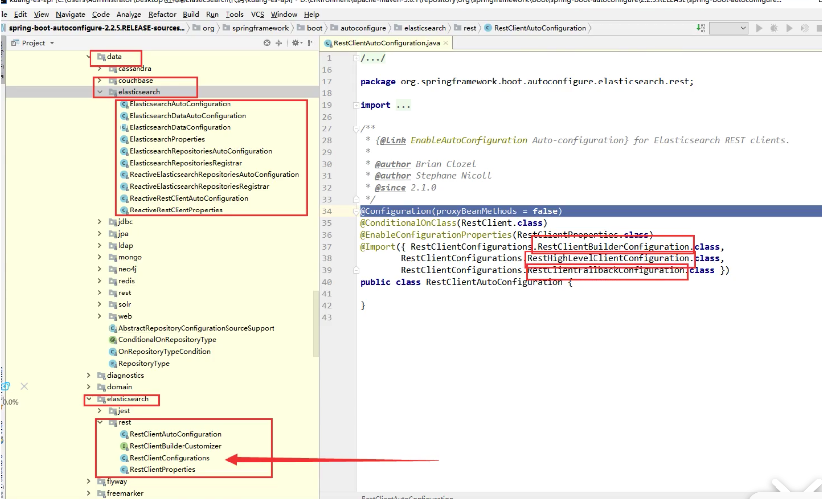Image resolution: width=822 pixels, height=504 pixels.
Task: Click the boot breadcrumb
Action: pyautogui.click(x=315, y=28)
